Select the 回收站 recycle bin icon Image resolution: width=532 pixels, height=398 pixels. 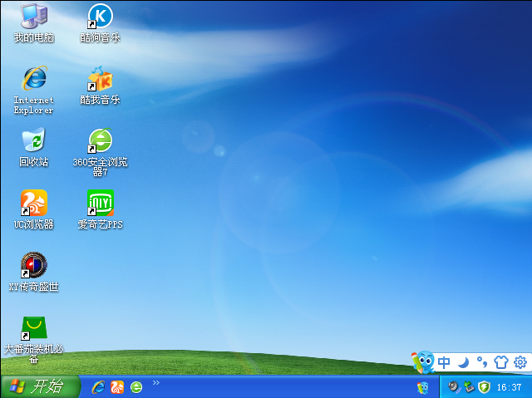point(34,147)
